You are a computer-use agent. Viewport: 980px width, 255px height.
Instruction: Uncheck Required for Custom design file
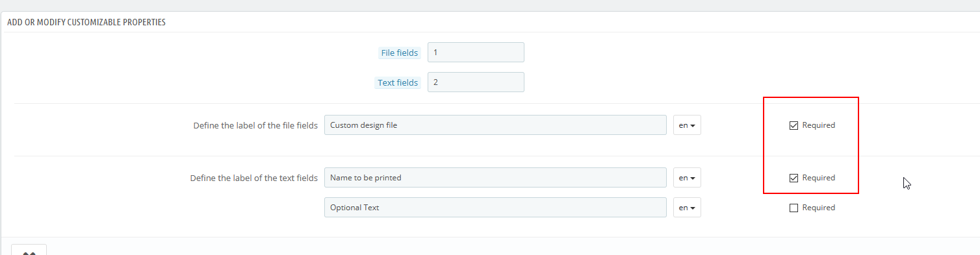pyautogui.click(x=793, y=125)
